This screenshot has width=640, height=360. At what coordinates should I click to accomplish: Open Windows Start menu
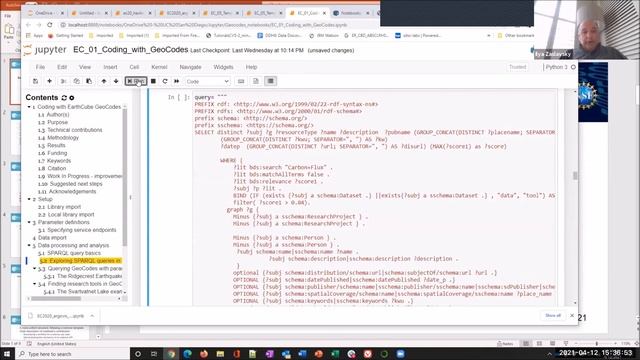coord(7,354)
